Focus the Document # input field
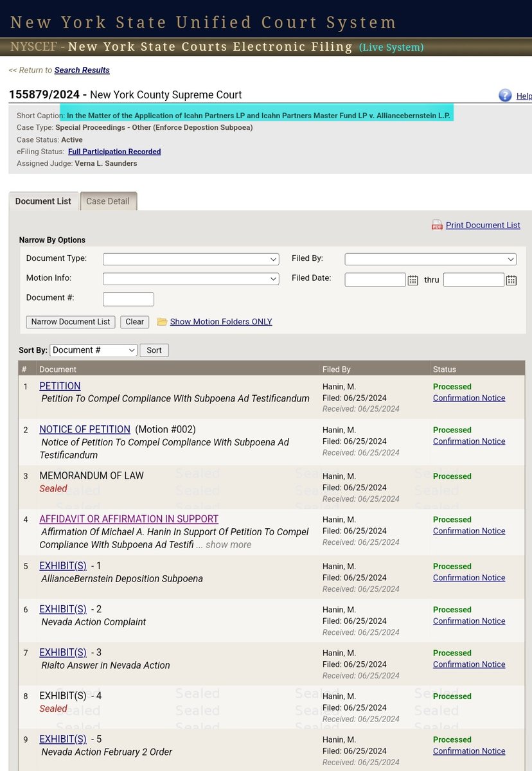This screenshot has height=771, width=532. [x=129, y=299]
